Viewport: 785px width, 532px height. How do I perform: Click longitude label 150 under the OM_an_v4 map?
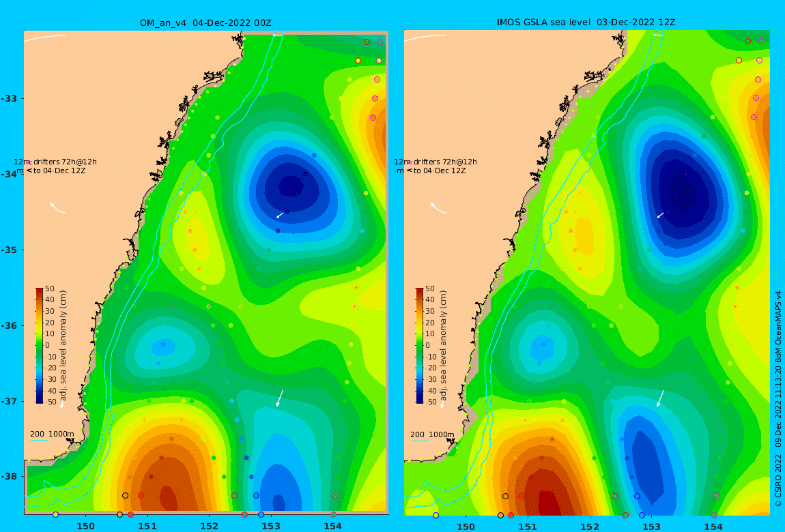[x=85, y=526]
